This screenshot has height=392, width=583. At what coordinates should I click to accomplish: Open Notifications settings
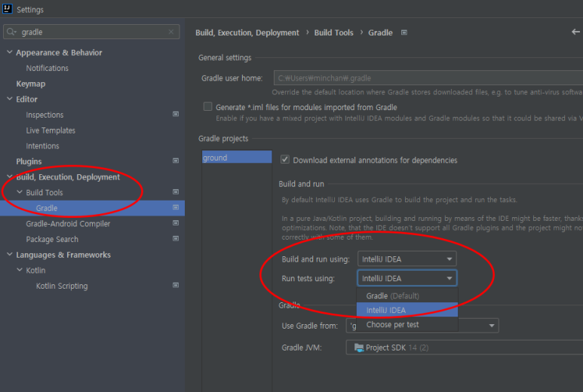(48, 68)
